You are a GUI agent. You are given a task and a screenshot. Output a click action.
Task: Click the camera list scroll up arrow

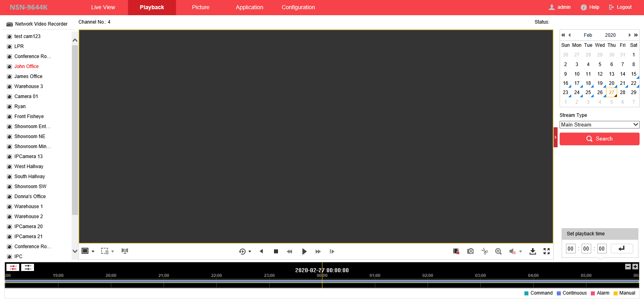(x=75, y=40)
